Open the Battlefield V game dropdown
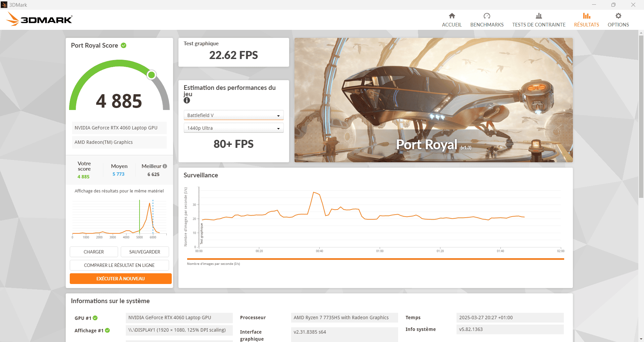This screenshot has height=342, width=644. (233, 115)
